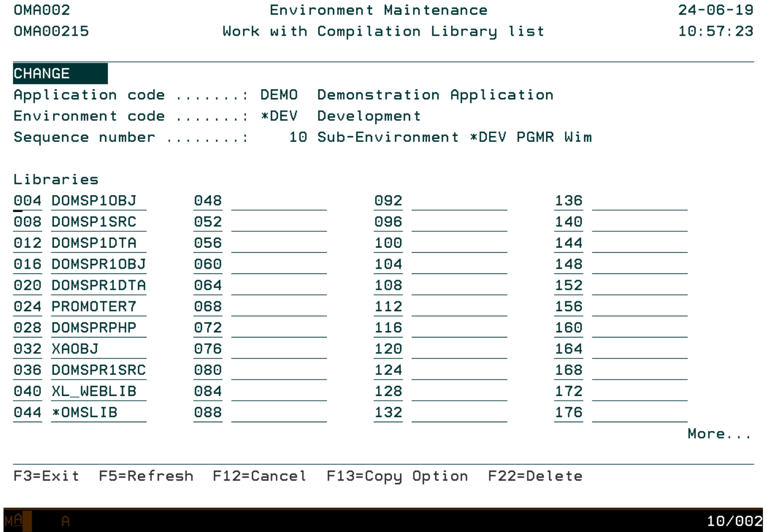Screen dimensions: 767x532
Task: Edit the sequence number 120 field
Action: coord(388,349)
